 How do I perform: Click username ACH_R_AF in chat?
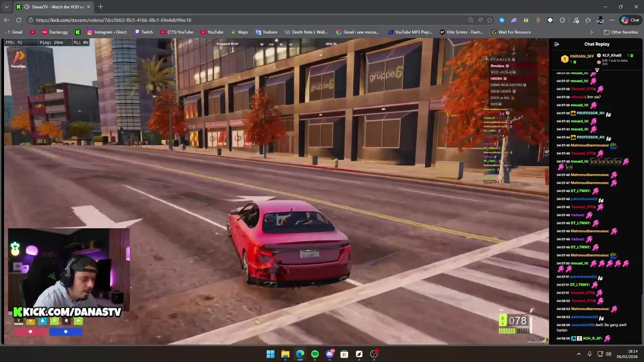(592, 338)
